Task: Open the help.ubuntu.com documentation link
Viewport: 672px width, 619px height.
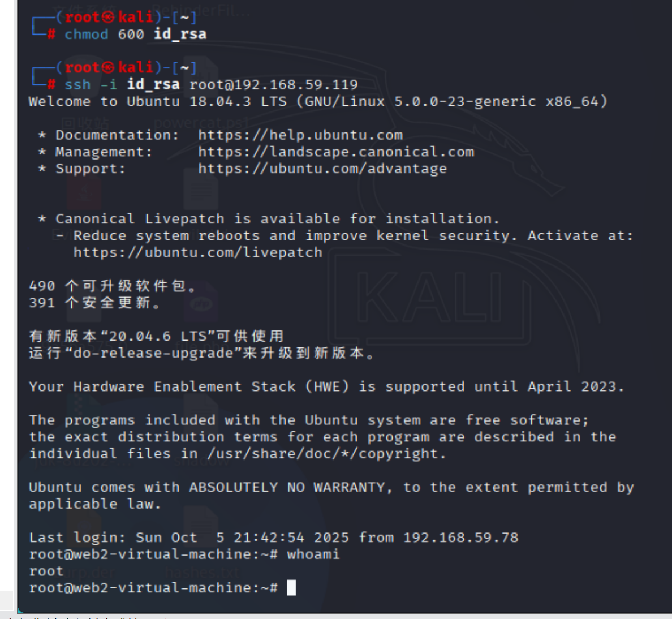Action: point(300,135)
